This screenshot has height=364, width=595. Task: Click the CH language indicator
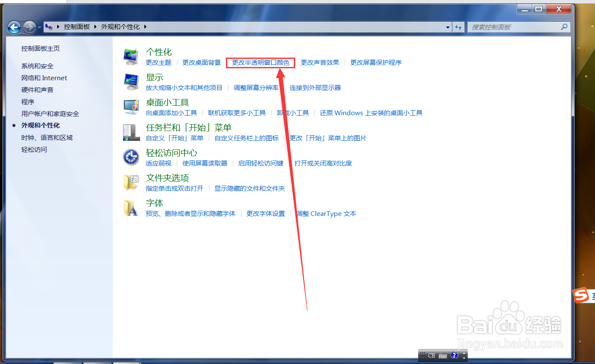431,355
